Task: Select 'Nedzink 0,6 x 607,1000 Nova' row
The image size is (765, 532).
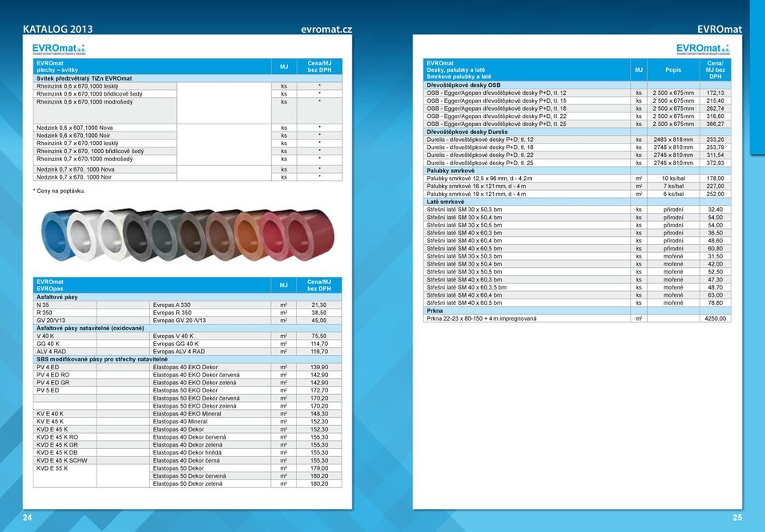Action: click(187, 128)
